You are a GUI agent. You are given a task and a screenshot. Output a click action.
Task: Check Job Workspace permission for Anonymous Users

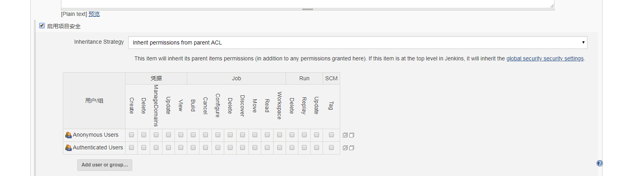click(280, 135)
